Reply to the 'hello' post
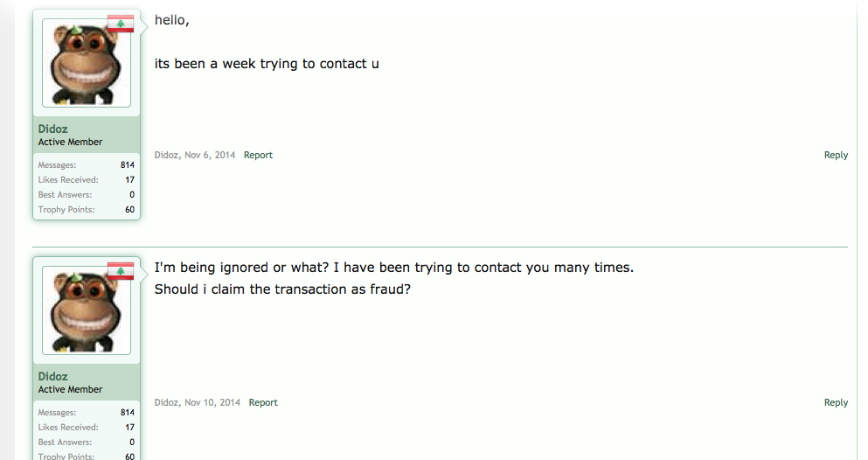Viewport: 868px width, 460px height. (x=836, y=155)
